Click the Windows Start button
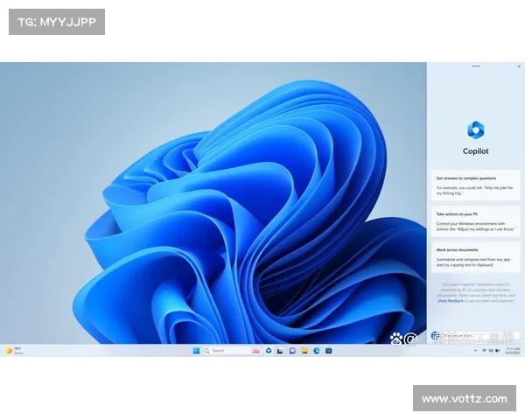525x420 pixels. [196, 351]
